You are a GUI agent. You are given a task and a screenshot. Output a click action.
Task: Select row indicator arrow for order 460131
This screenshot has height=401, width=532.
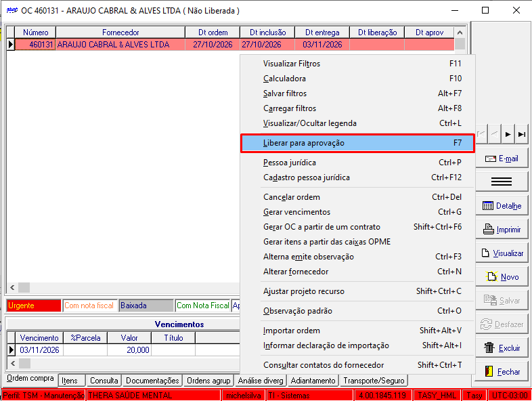coord(11,45)
